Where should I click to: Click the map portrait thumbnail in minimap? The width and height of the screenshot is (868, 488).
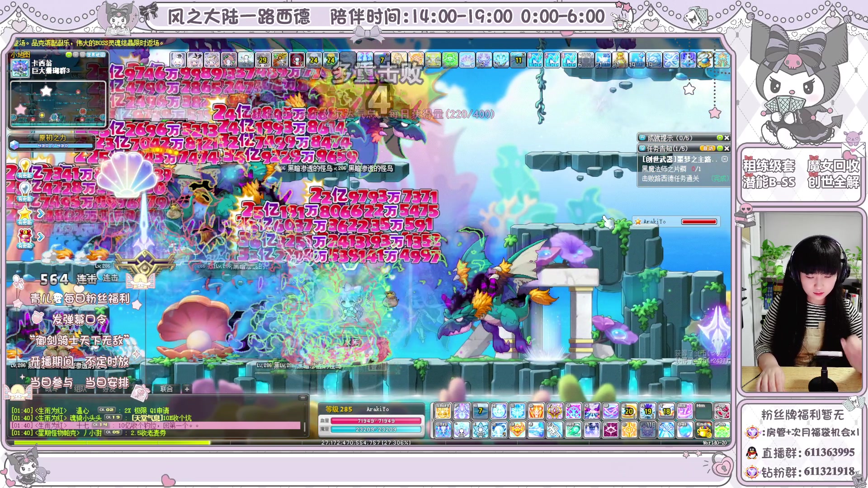(20, 68)
